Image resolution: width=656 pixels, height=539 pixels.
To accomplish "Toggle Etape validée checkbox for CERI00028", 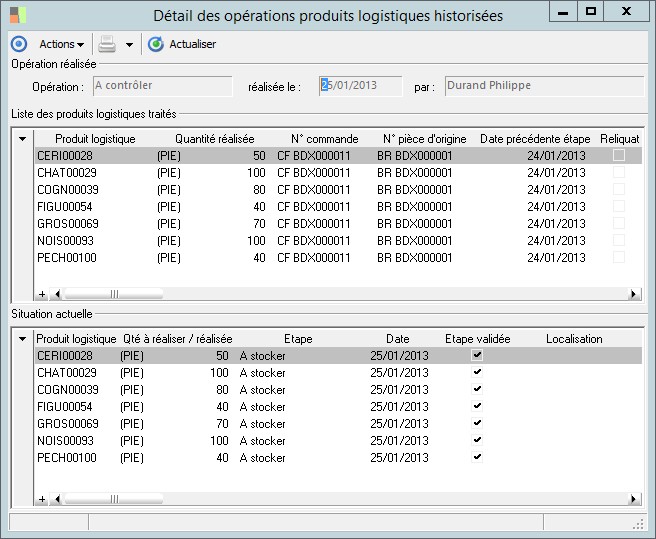I will (x=477, y=355).
